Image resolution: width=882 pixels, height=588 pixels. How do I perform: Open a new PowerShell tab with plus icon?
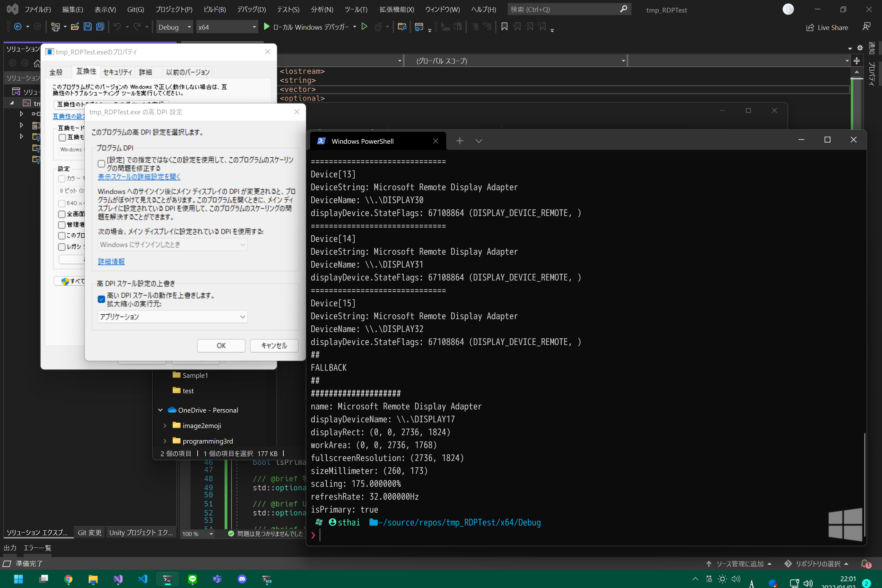(459, 141)
